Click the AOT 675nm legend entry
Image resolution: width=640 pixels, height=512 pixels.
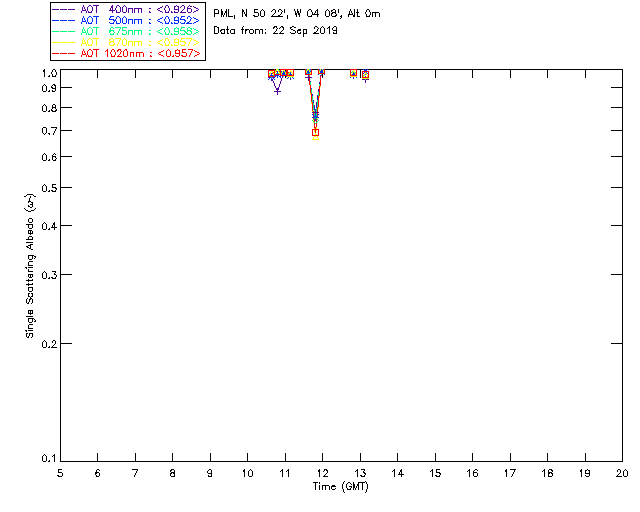pos(126,31)
